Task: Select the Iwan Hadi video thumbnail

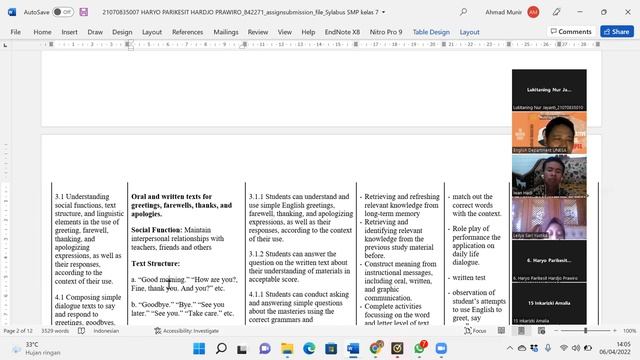Action: click(x=549, y=176)
